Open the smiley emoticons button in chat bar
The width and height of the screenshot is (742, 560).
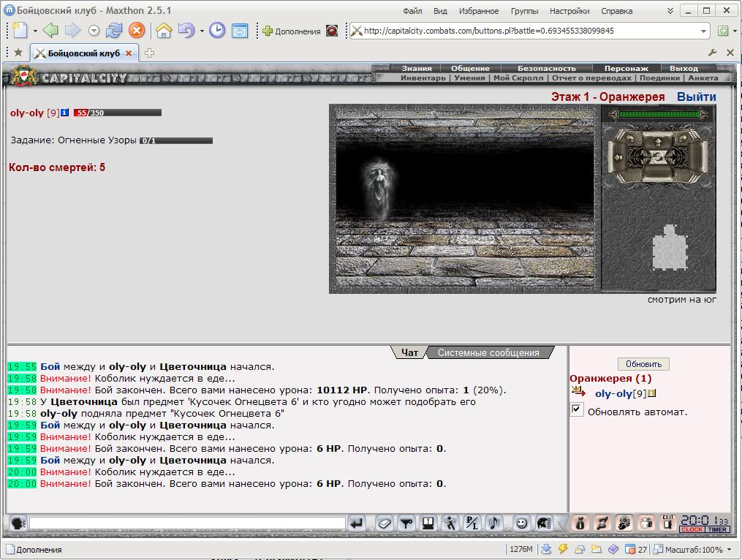point(521,523)
